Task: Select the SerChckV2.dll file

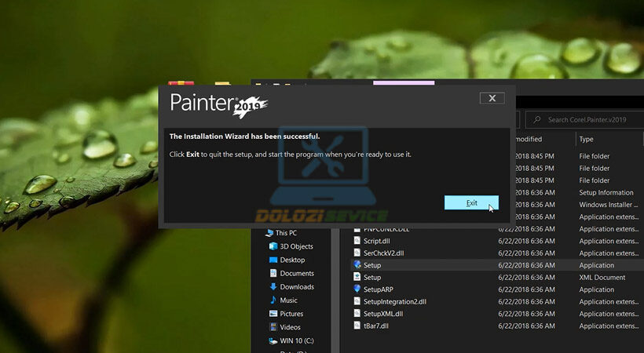Action: (383, 253)
